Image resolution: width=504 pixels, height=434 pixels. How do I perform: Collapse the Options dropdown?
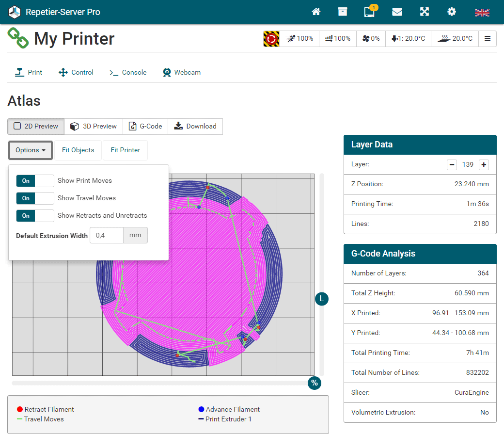[31, 150]
